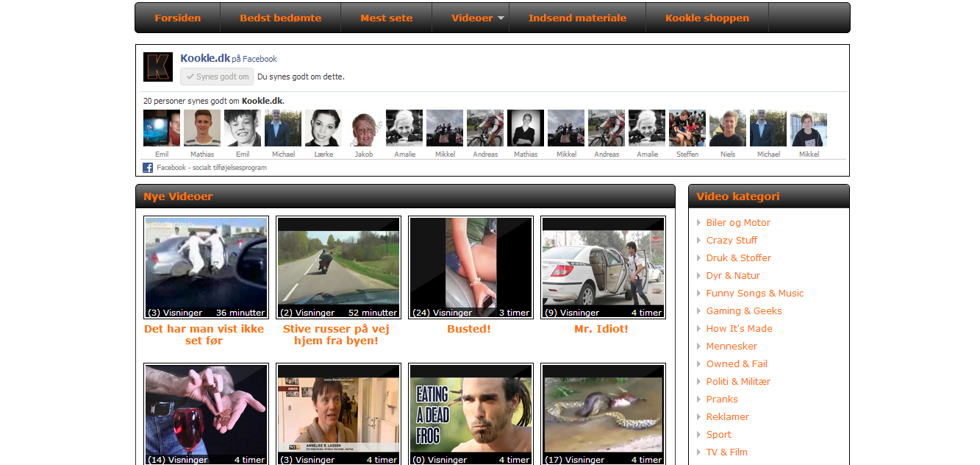
Task: Open Lærke's profile picture
Action: [323, 128]
